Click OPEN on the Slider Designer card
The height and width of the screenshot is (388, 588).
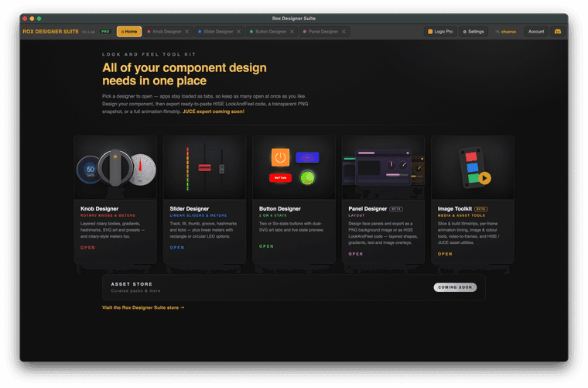click(x=177, y=248)
